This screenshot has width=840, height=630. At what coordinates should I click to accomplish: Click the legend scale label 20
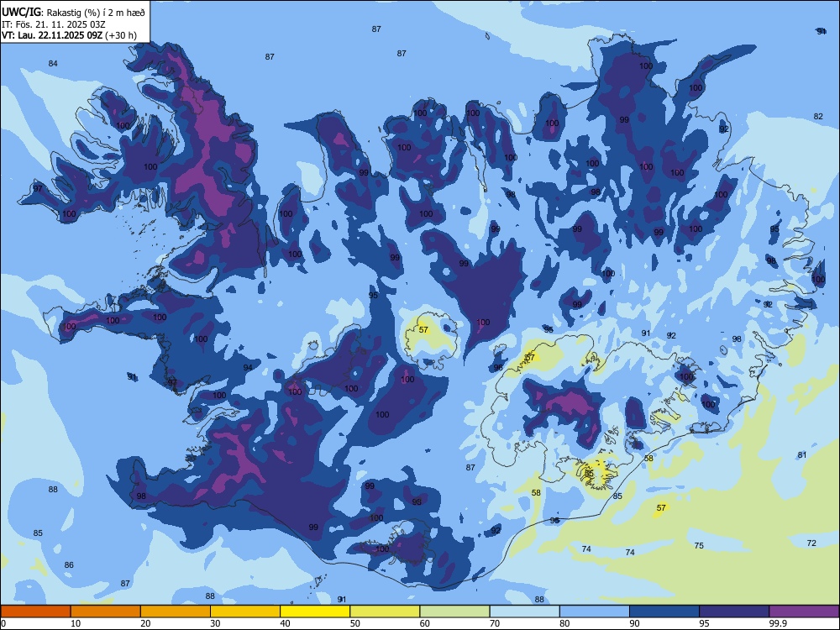coord(145,623)
